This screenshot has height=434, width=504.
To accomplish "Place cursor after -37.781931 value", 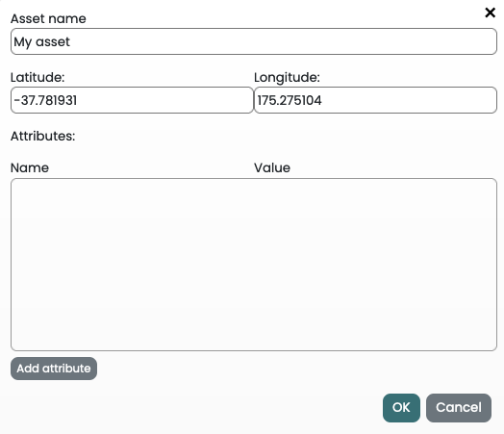I will tap(78, 100).
